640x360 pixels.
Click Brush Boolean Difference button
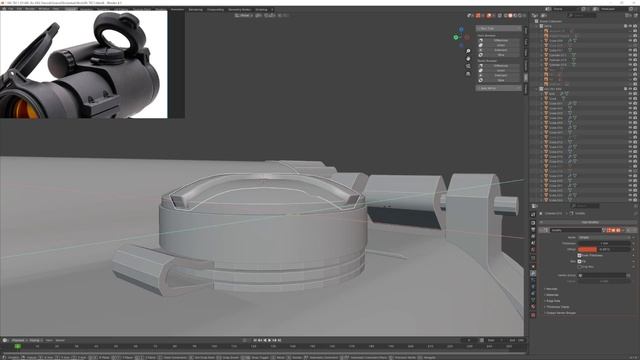[x=500, y=66]
